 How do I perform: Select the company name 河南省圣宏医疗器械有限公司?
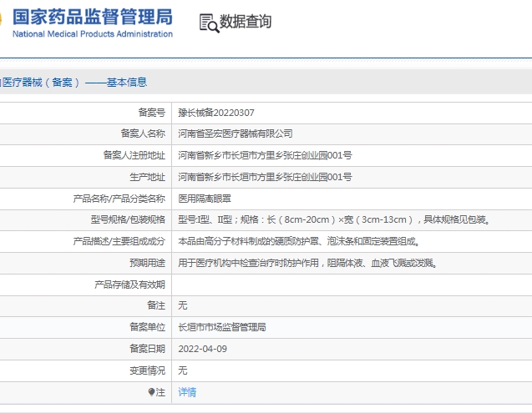[x=236, y=134]
